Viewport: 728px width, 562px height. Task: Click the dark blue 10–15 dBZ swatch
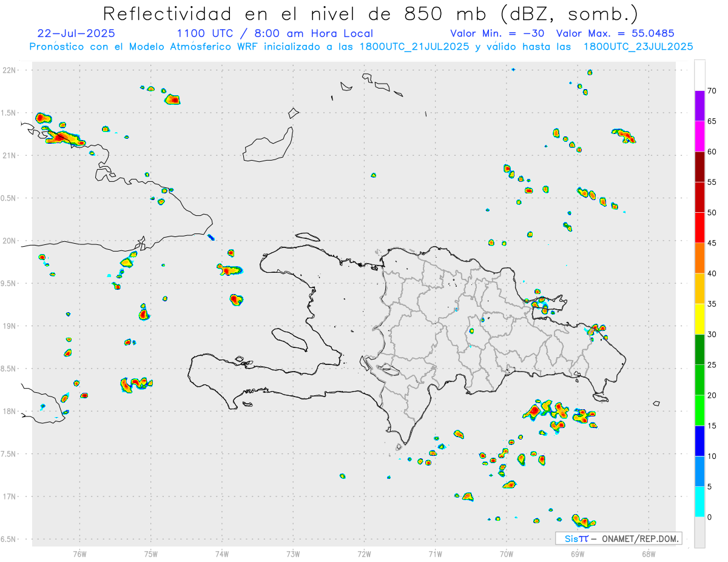(699, 441)
